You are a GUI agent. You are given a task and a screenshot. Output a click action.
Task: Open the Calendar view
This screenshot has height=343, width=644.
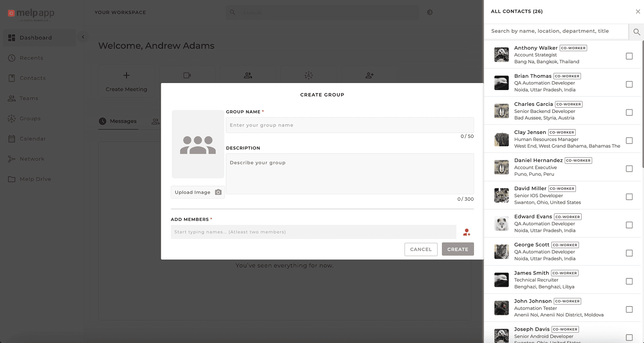(32, 138)
